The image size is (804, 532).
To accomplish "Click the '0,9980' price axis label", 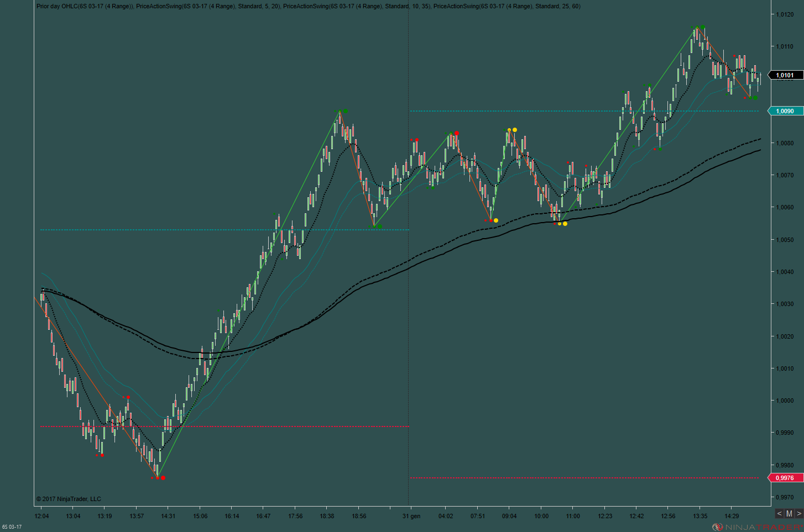I will point(785,465).
